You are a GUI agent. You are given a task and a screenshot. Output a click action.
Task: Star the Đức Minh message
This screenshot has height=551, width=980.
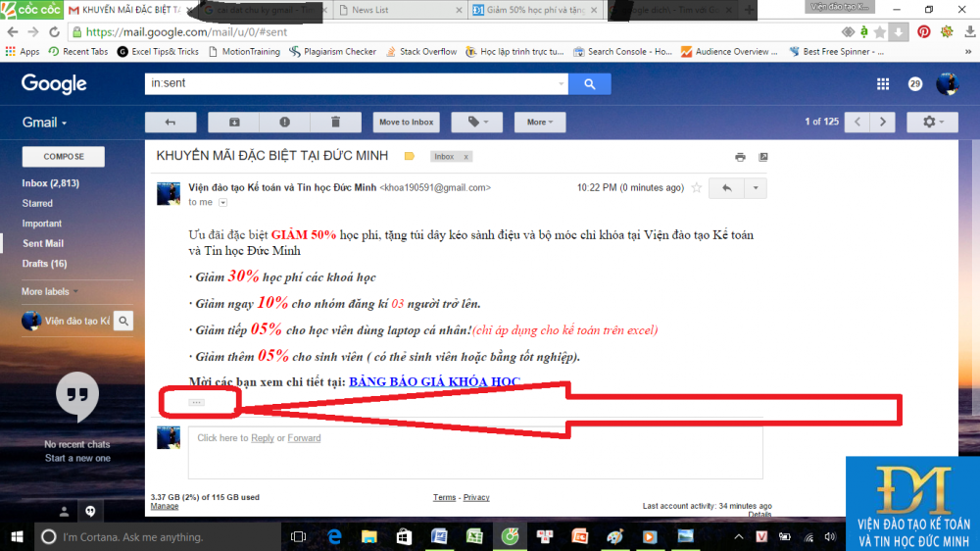point(696,187)
